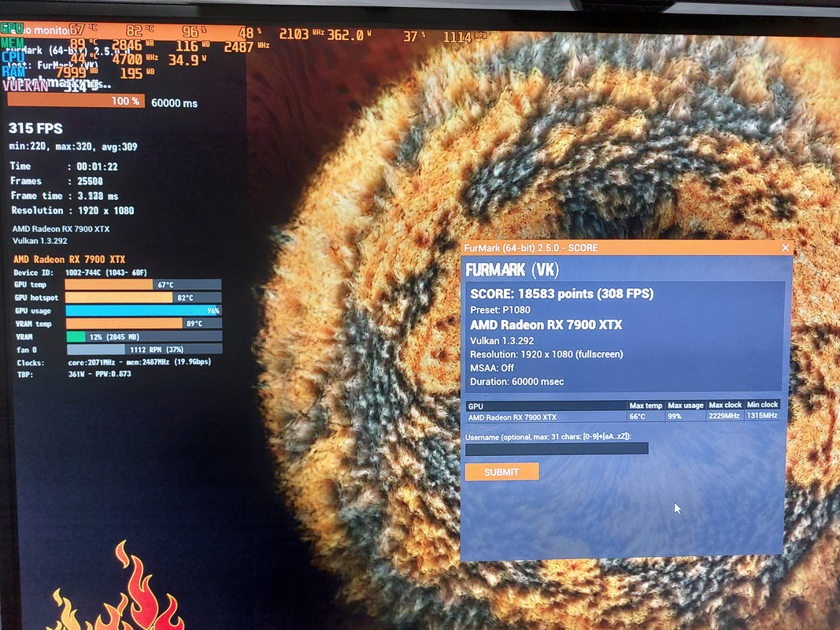The image size is (840, 630).
Task: Click the Device ID line
Action: [x=80, y=272]
